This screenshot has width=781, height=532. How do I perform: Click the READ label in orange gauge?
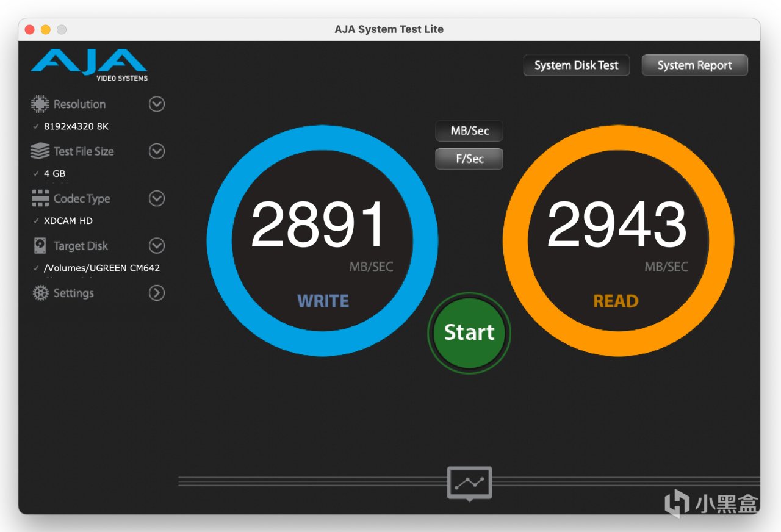coord(616,301)
